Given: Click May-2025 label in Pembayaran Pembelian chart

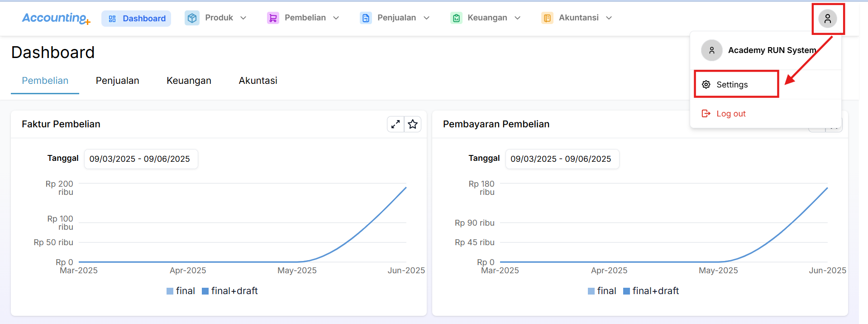Looking at the screenshot, I should coord(718,271).
